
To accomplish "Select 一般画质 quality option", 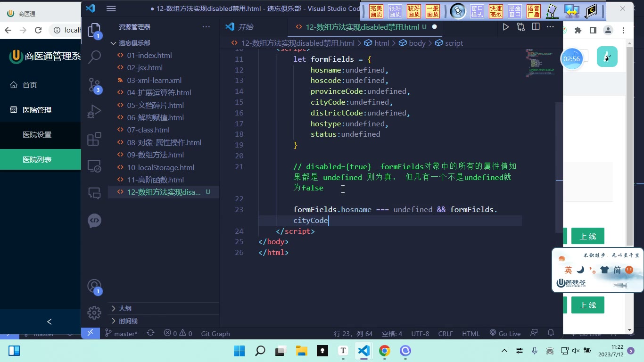I will point(433,11).
